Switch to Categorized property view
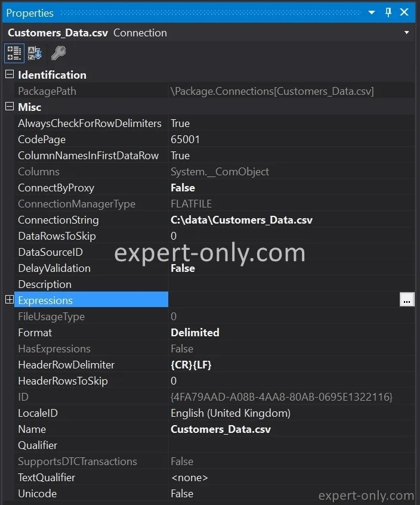 pyautogui.click(x=14, y=53)
